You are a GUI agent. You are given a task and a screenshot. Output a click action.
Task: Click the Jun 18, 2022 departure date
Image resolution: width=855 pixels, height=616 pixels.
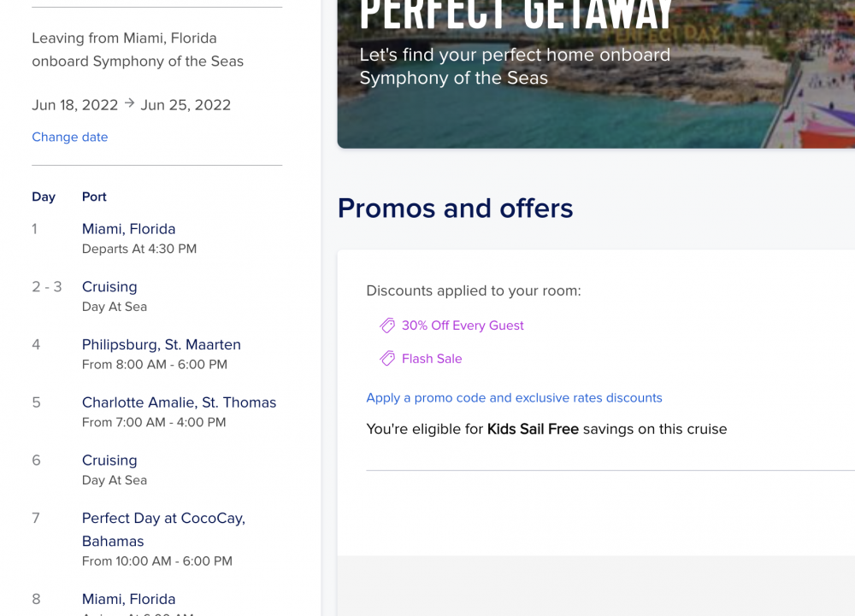tap(74, 105)
